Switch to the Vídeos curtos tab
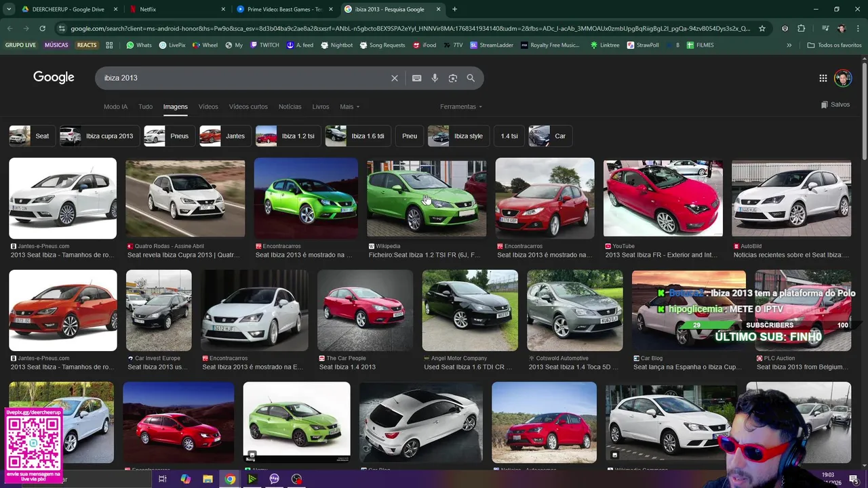 point(248,106)
